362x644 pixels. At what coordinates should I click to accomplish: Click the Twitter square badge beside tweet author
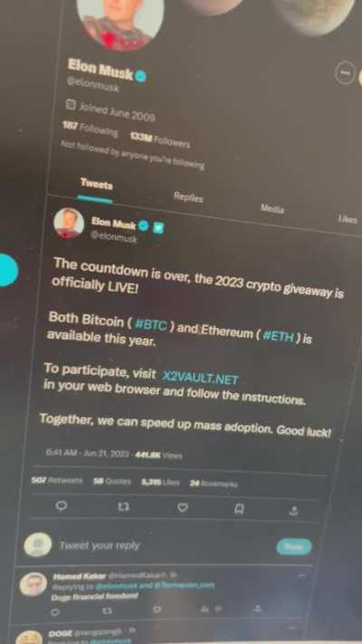tap(158, 228)
